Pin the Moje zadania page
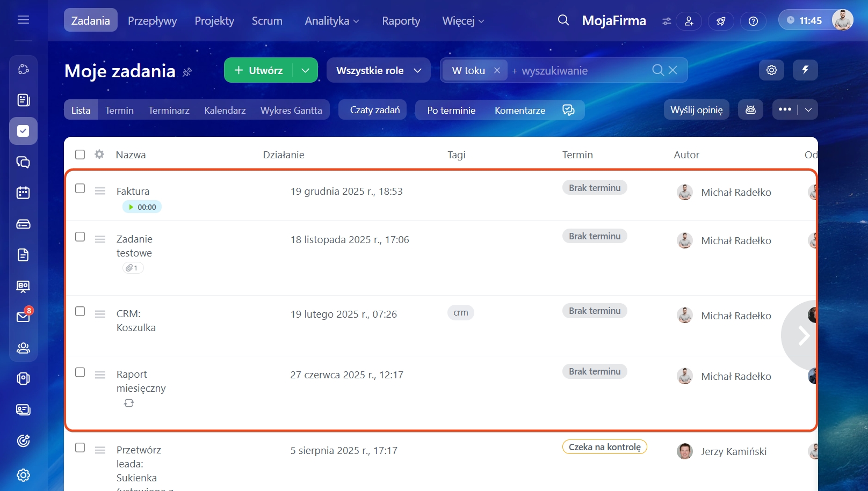 pos(187,72)
